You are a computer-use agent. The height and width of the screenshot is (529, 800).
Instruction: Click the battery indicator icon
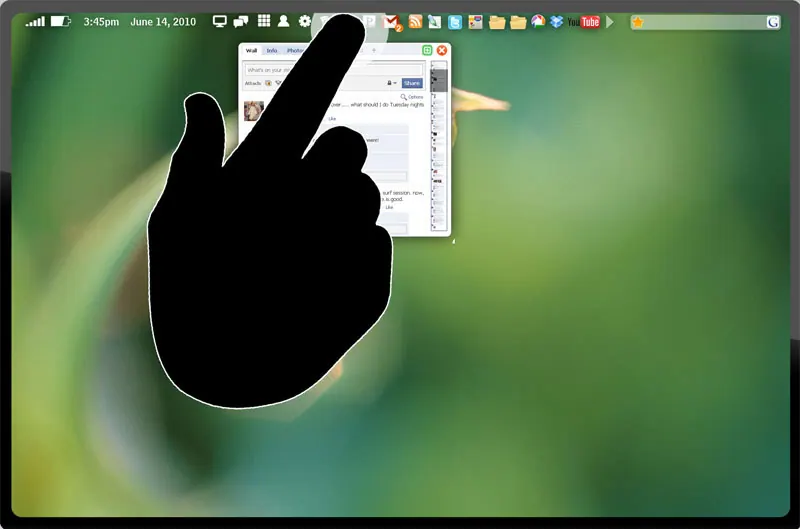(x=61, y=21)
